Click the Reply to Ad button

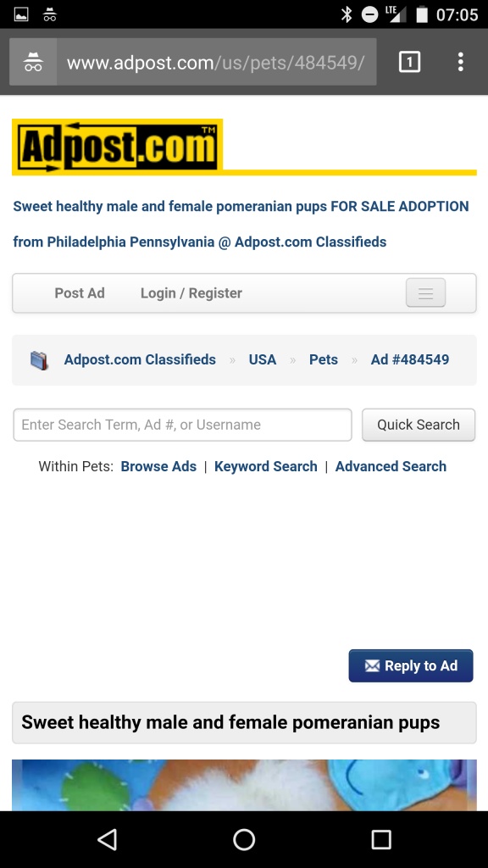(411, 665)
